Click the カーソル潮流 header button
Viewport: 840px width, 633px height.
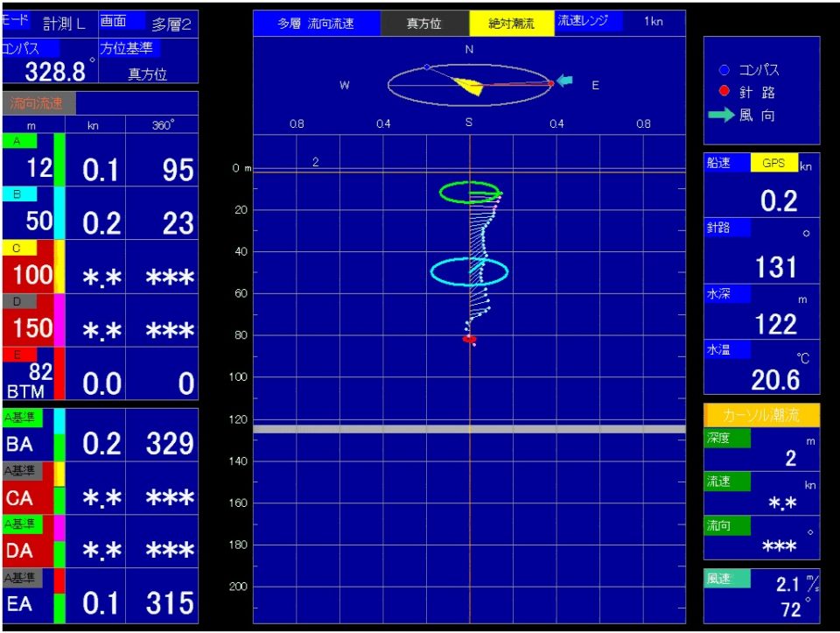tap(761, 415)
